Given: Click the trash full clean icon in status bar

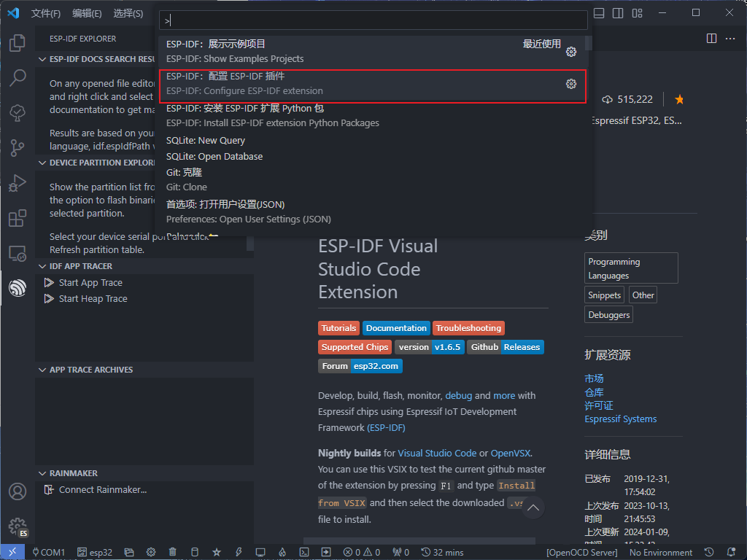Looking at the screenshot, I should [173, 553].
